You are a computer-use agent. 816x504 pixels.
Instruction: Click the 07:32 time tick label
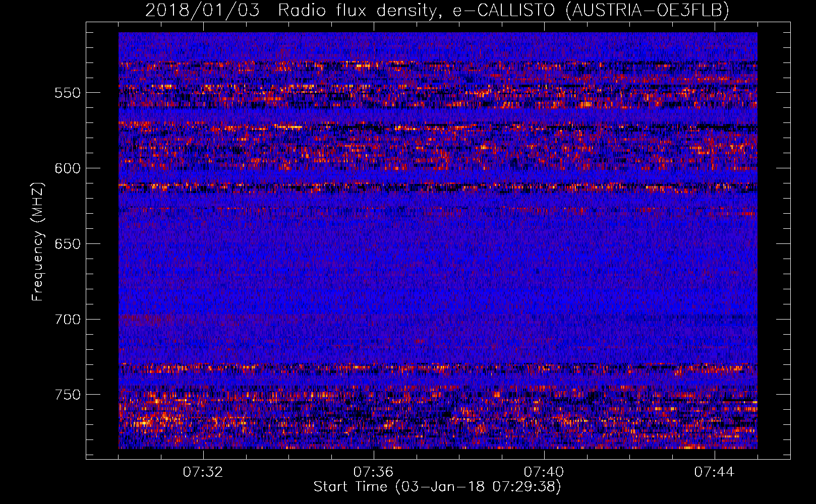point(203,472)
